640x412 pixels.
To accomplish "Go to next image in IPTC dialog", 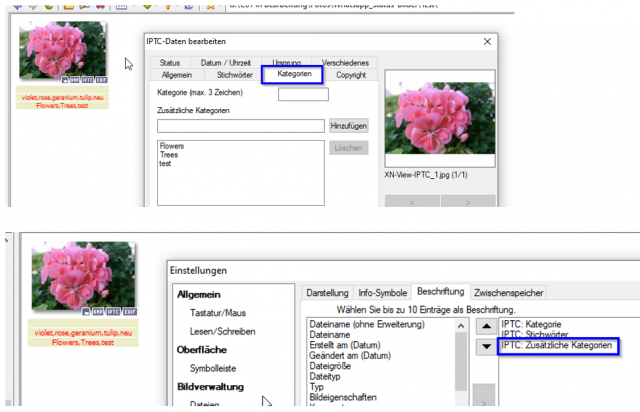I will pos(468,202).
